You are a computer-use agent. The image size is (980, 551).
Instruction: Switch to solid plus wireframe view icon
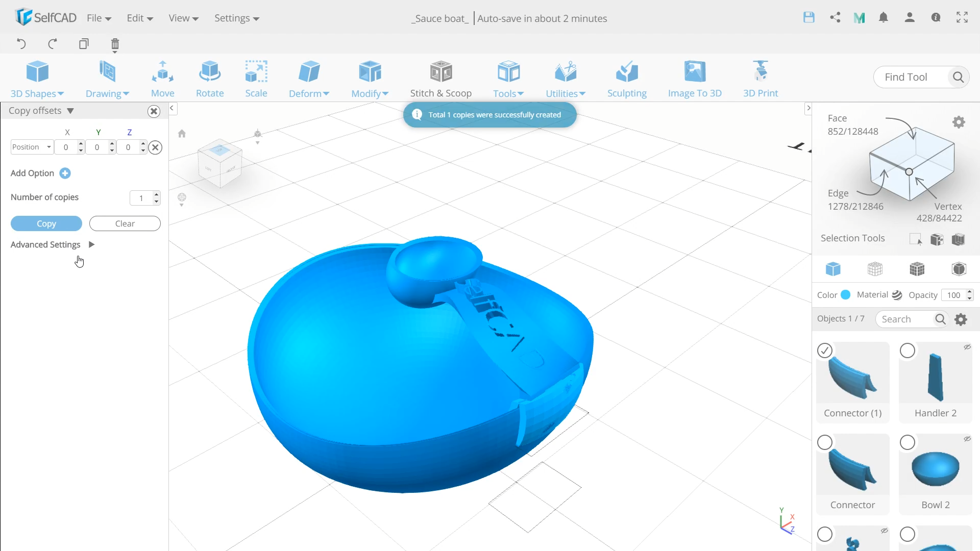point(917,269)
